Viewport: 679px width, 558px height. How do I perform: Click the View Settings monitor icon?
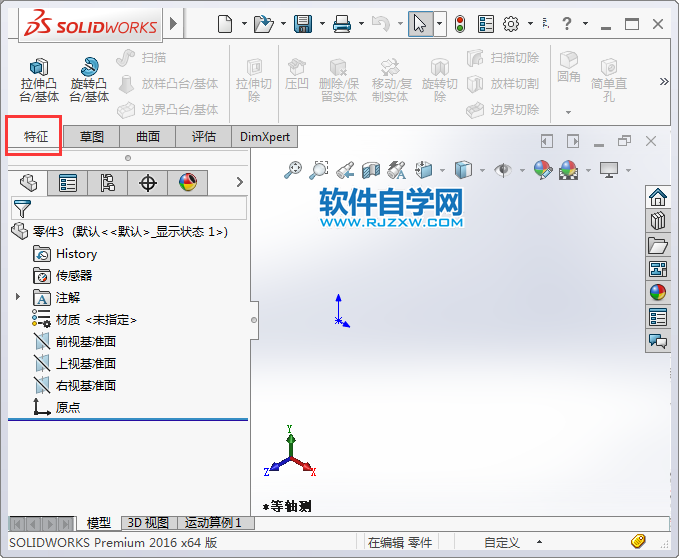609,170
